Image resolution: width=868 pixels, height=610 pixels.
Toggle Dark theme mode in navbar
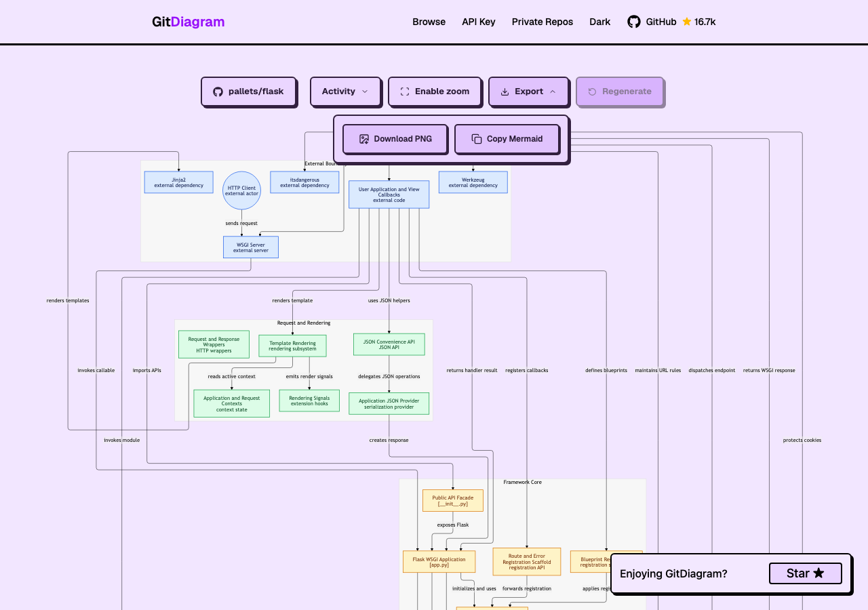599,22
